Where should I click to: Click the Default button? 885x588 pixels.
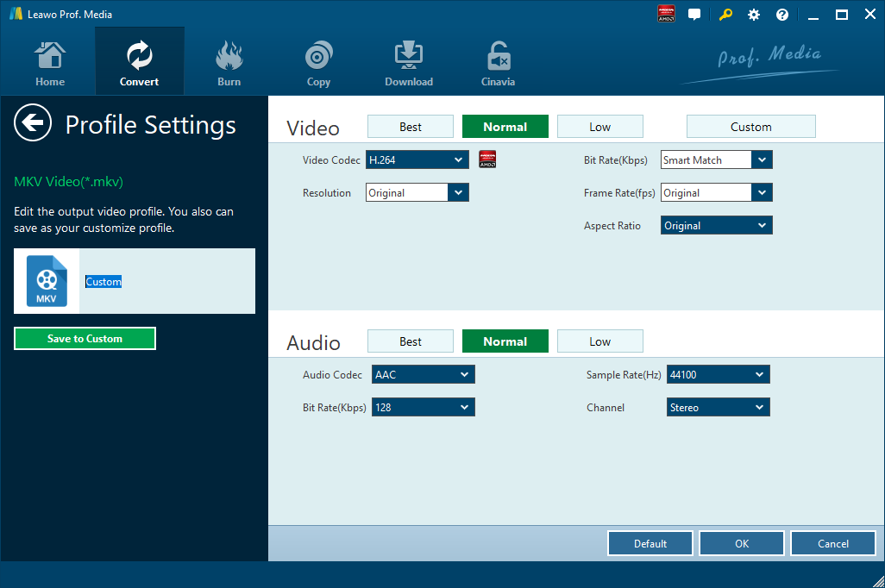(x=650, y=543)
